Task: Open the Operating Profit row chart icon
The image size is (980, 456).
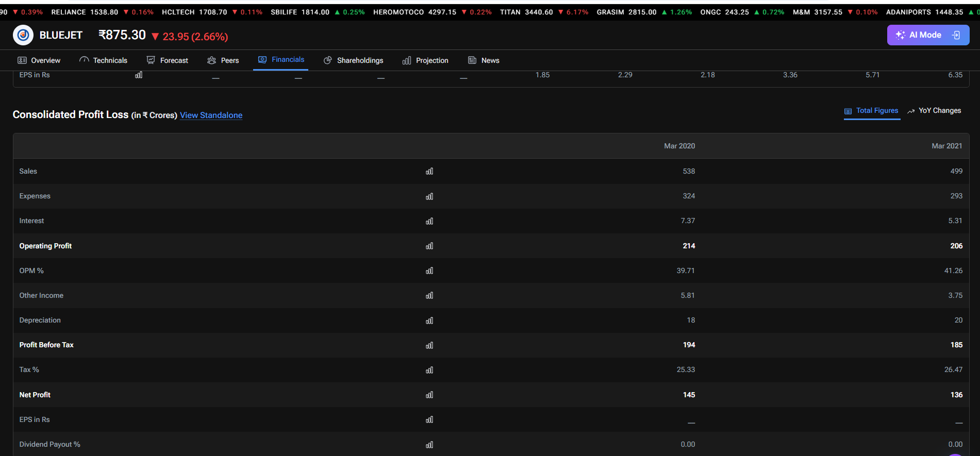Action: tap(429, 246)
